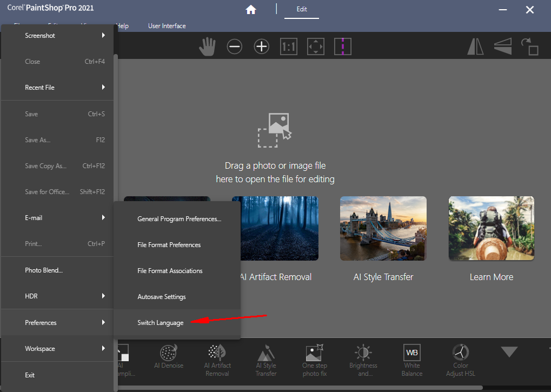This screenshot has height=392, width=551.
Task: Expand the E-mail submenu
Action: [57, 218]
